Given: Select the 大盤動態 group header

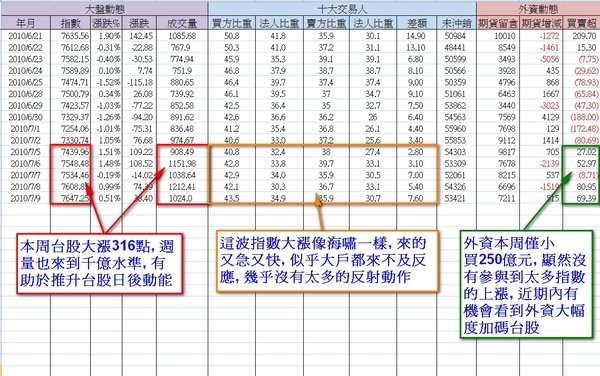Looking at the screenshot, I should (x=104, y=8).
